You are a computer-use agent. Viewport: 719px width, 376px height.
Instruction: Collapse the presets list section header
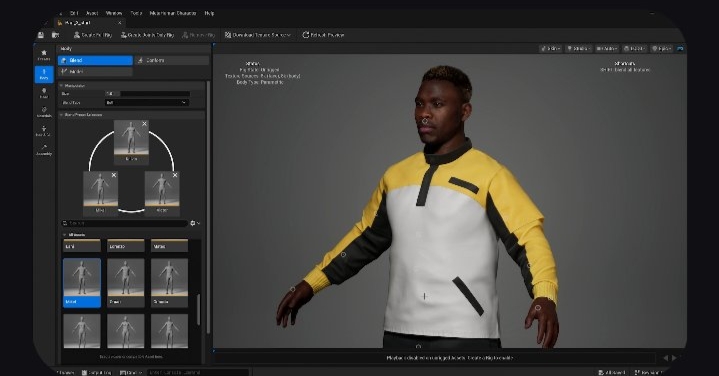[131, 235]
